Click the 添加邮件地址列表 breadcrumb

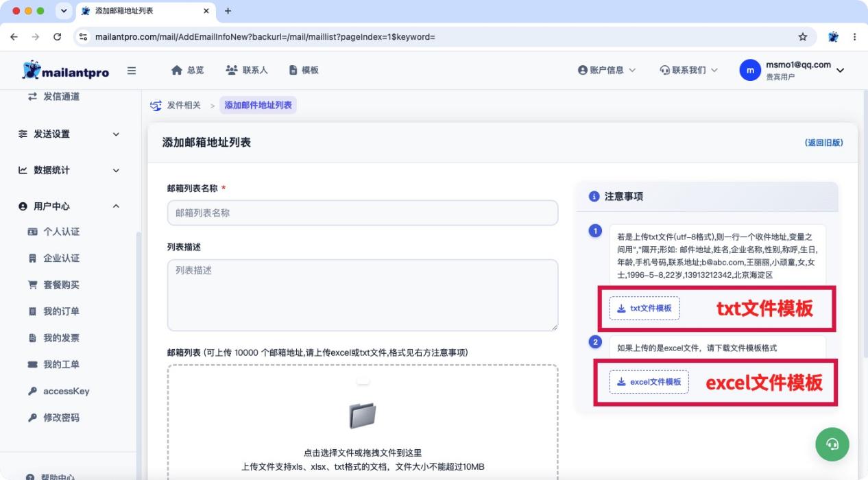tap(258, 105)
